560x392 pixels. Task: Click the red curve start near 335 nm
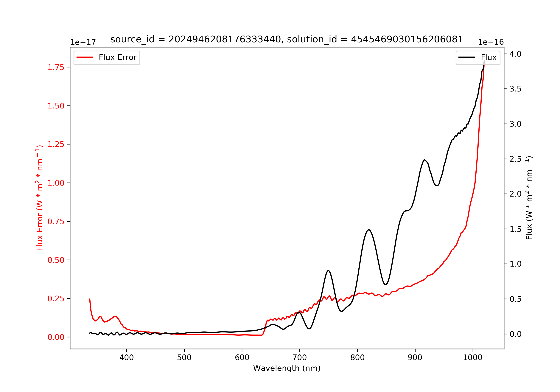(x=90, y=299)
